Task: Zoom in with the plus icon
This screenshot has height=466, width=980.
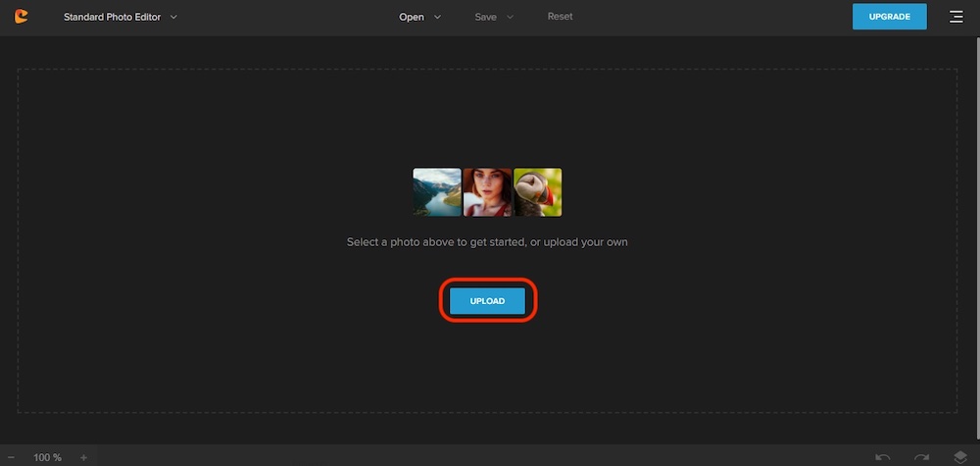Action: 83,458
